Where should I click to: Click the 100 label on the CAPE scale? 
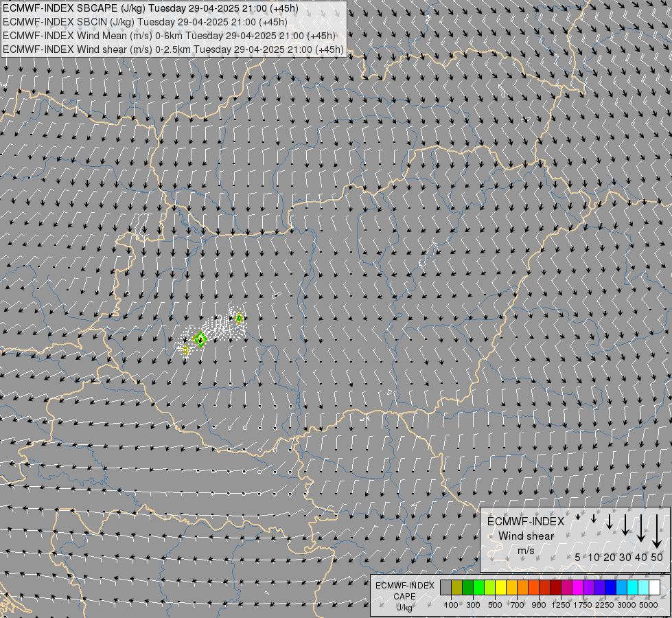pyautogui.click(x=451, y=605)
